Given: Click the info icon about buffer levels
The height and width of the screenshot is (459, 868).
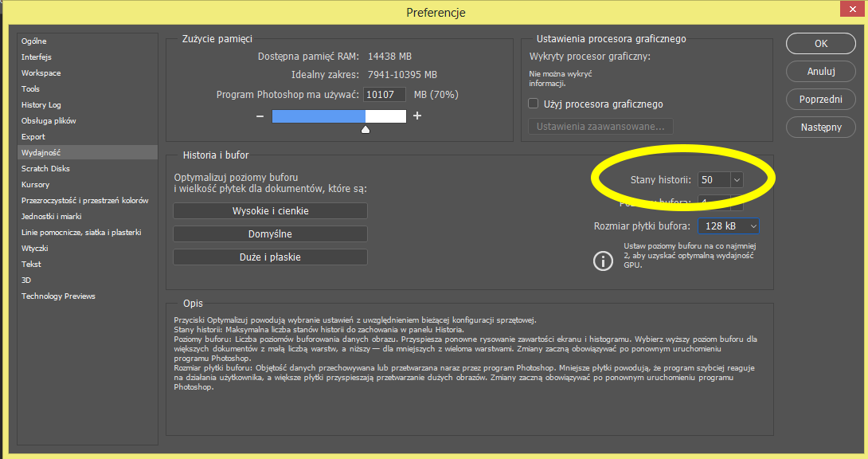Looking at the screenshot, I should coord(603,261).
